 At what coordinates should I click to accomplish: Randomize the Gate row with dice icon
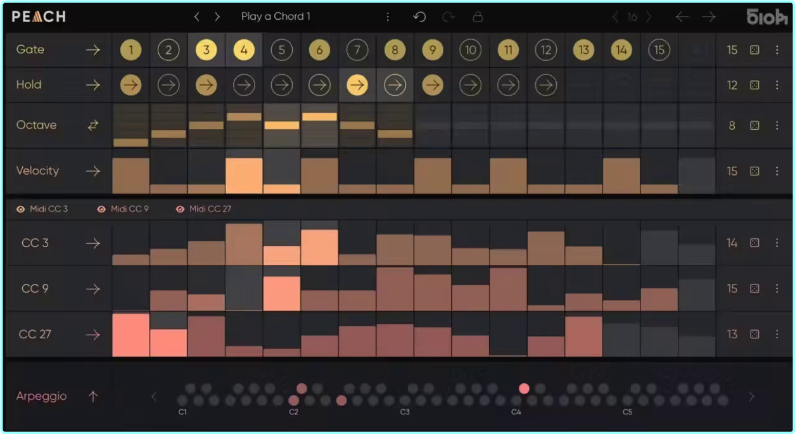pyautogui.click(x=754, y=50)
